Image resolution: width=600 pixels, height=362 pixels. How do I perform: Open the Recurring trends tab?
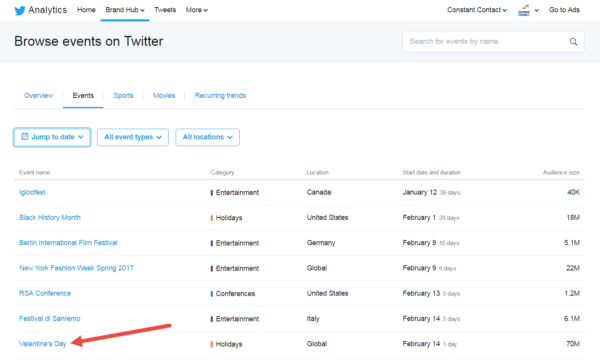point(220,95)
